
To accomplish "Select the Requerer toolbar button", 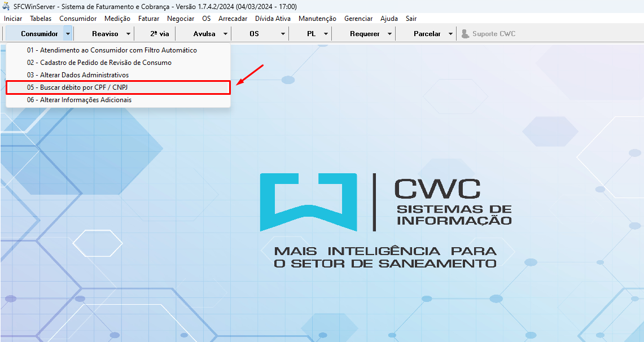I will 363,33.
